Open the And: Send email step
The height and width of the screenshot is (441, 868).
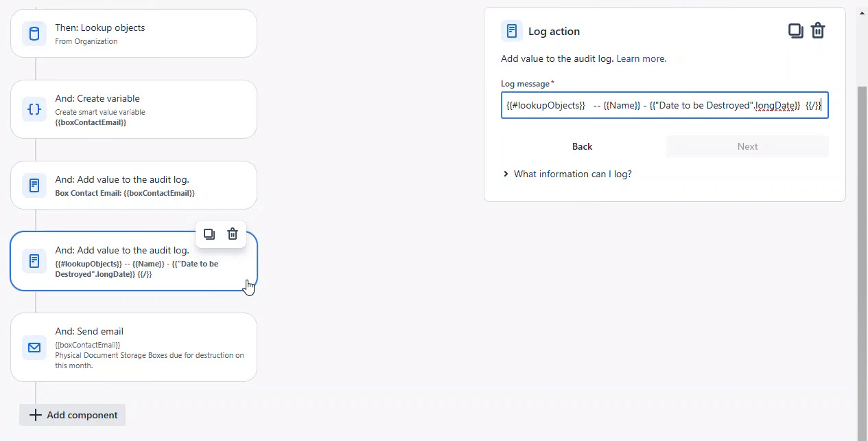134,348
